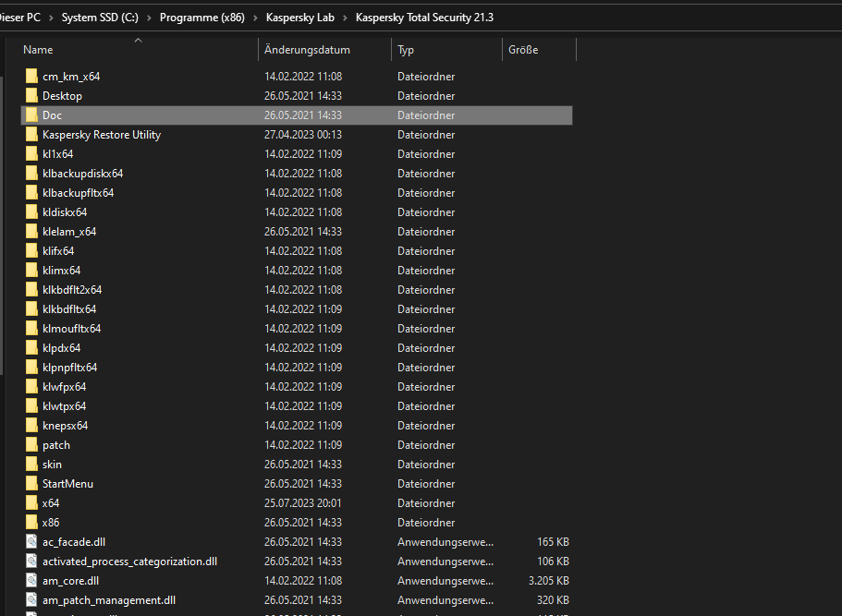Select the am_core.dll file icon
Viewport: 842px width, 616px height.
pyautogui.click(x=31, y=581)
